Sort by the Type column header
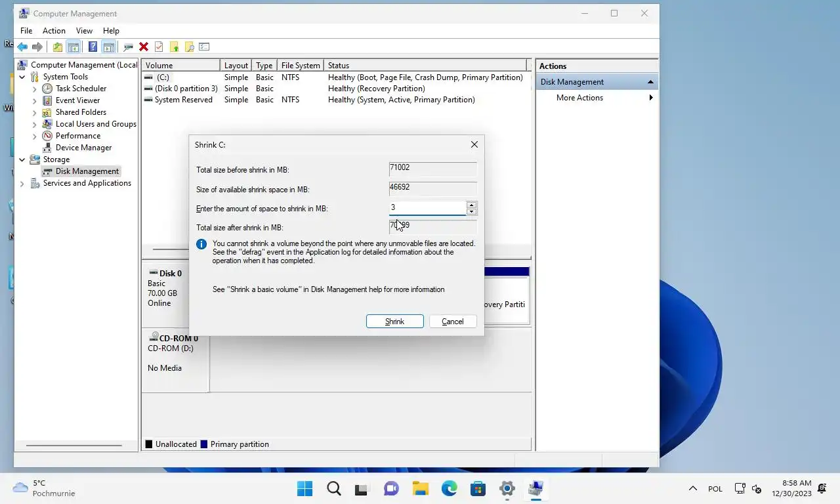This screenshot has width=840, height=504. [x=264, y=66]
